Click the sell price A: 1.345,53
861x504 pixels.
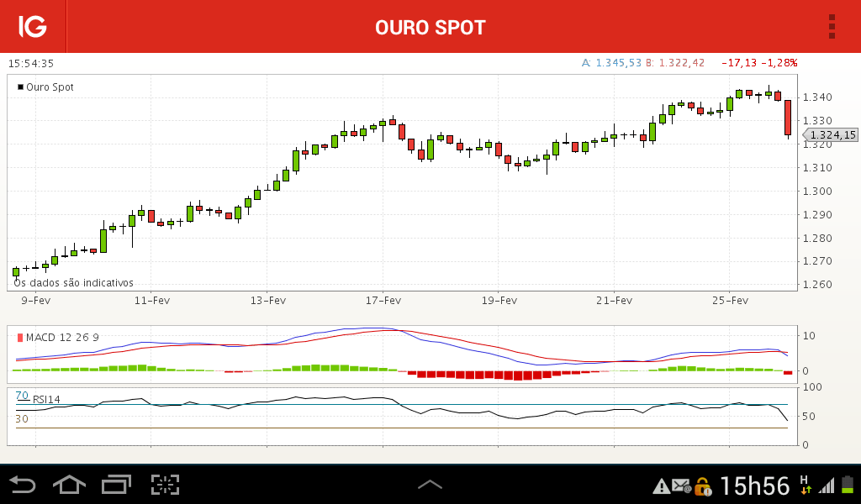(x=611, y=63)
